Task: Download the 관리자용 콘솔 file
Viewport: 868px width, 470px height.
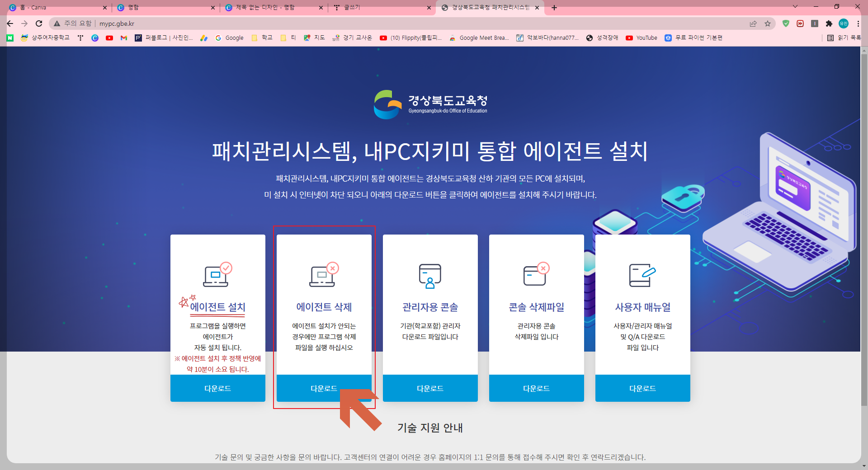Action: click(x=430, y=388)
